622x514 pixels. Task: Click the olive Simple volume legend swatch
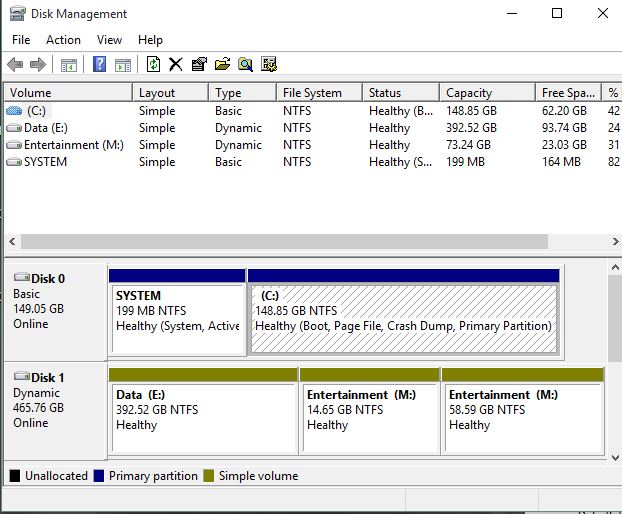coord(209,476)
